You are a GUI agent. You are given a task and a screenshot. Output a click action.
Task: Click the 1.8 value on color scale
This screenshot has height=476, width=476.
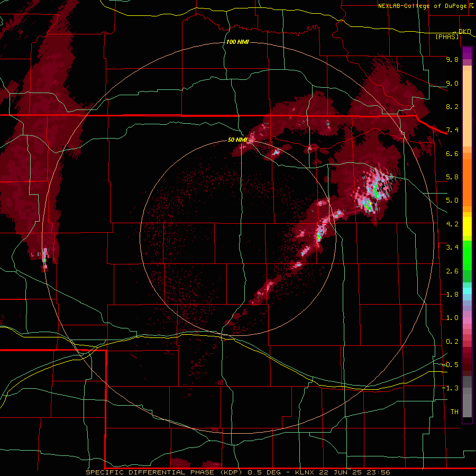pyautogui.click(x=452, y=295)
